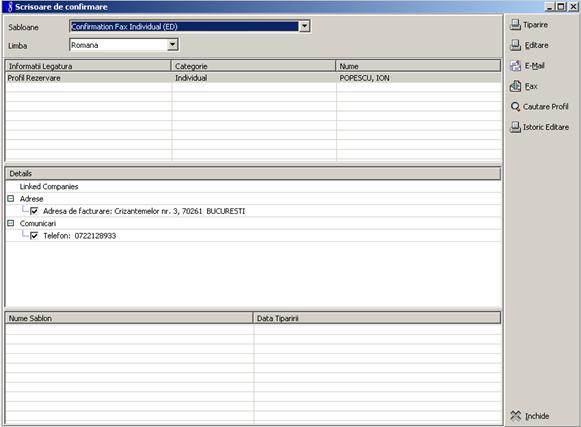Click the Categorie column header
The height and width of the screenshot is (427, 581).
[253, 66]
